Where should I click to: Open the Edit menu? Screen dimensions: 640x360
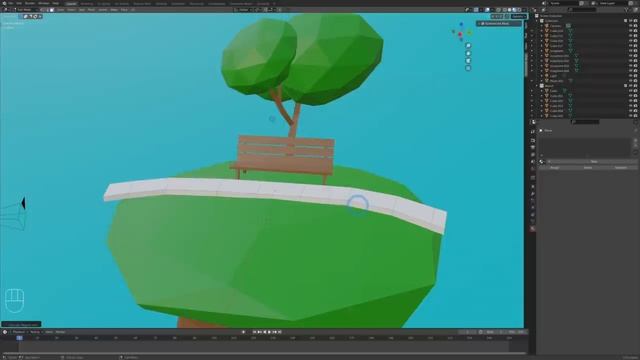pos(19,3)
